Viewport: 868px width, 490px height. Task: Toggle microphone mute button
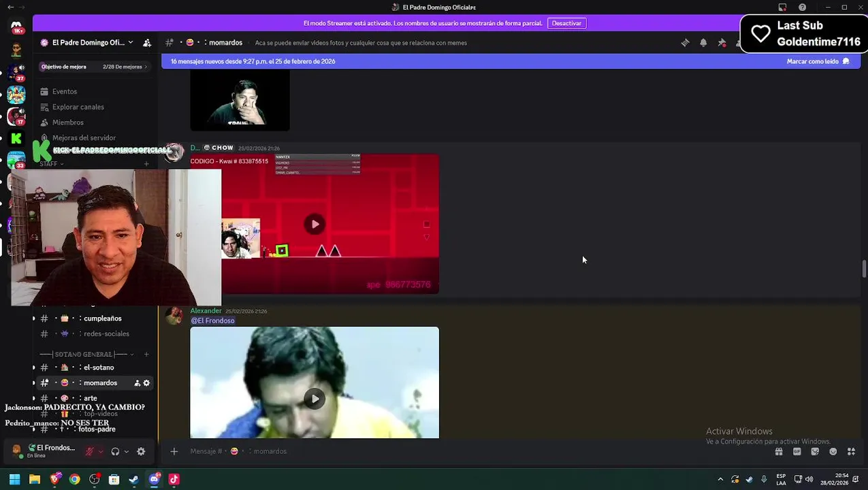click(x=89, y=451)
